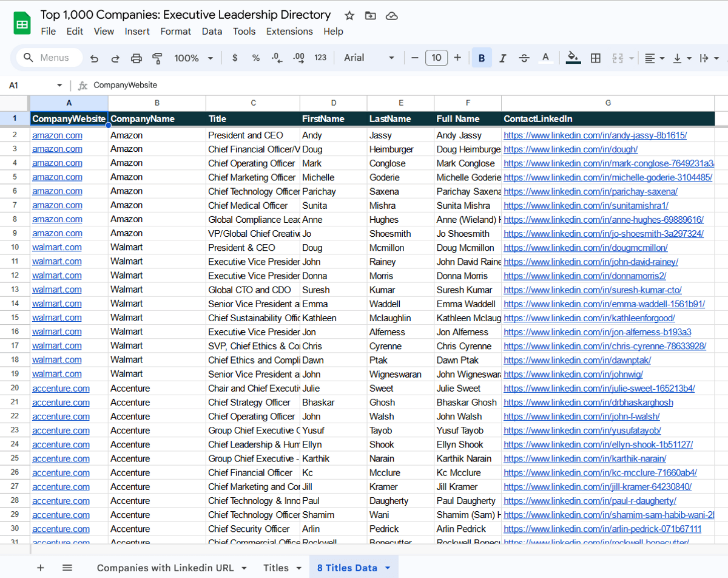728x578 pixels.
Task: Click the undo arrow icon
Action: (x=94, y=58)
